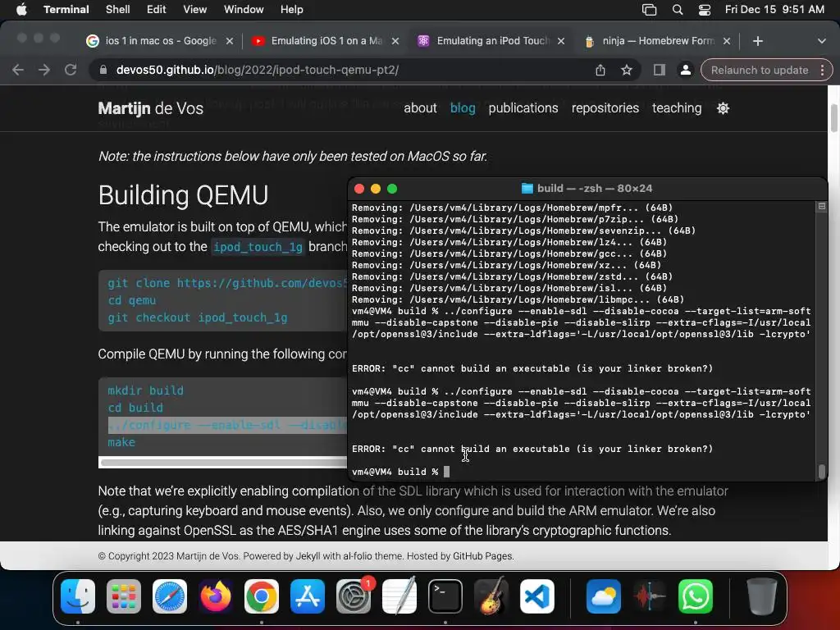Switch to 'Emulating iOS 1 on a Ma' YouTube tab
Viewport: 840px width, 630px height.
pos(325,41)
